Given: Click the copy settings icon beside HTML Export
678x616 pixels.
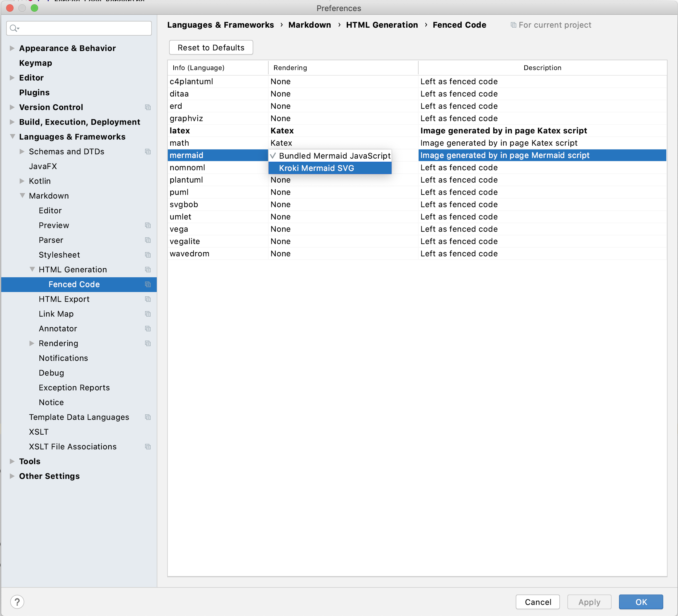Looking at the screenshot, I should pos(148,299).
